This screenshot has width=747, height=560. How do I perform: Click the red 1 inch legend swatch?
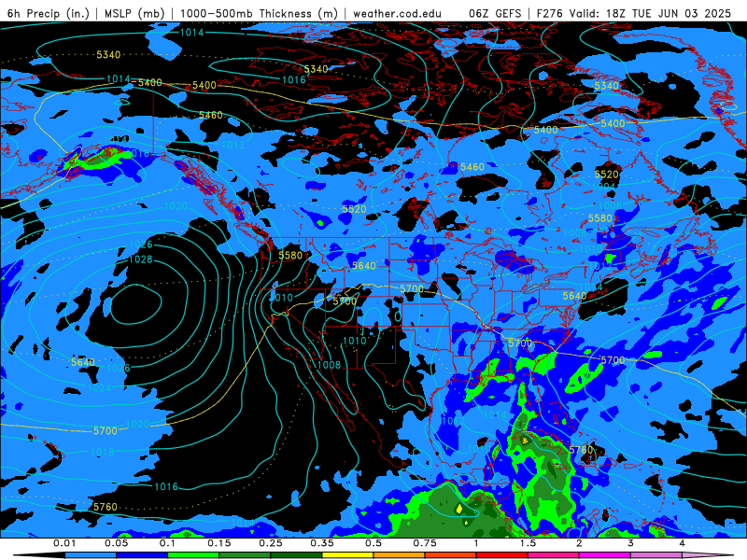point(502,555)
